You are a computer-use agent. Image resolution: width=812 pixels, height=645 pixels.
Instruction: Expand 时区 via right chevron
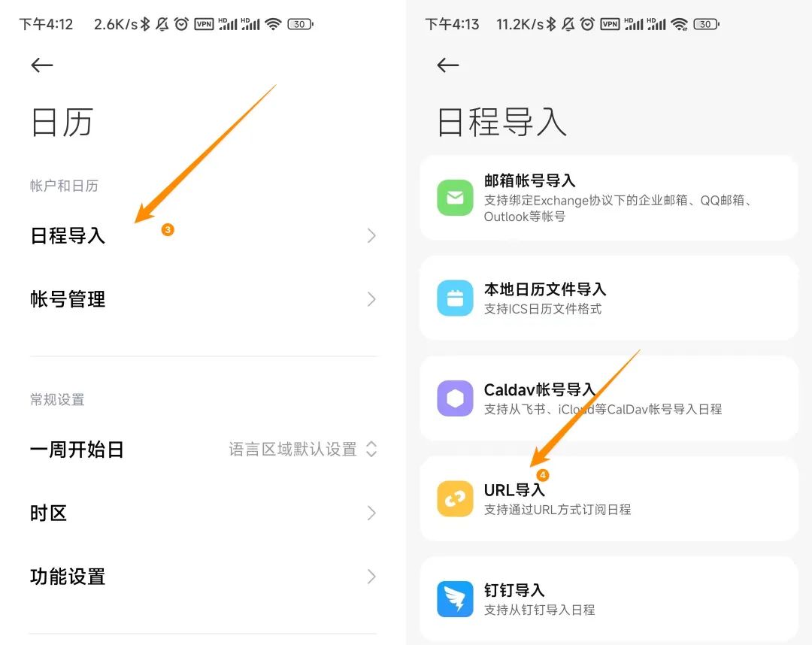click(x=371, y=513)
